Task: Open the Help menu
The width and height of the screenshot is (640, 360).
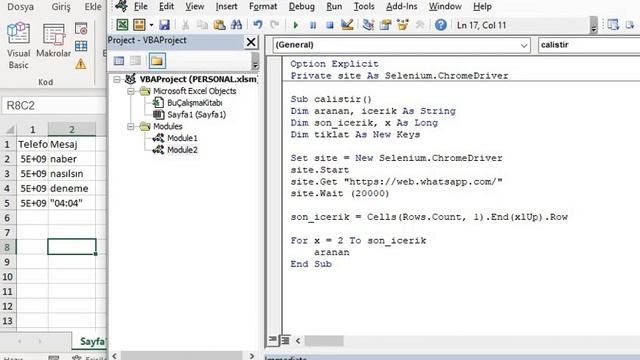Action: [482, 7]
